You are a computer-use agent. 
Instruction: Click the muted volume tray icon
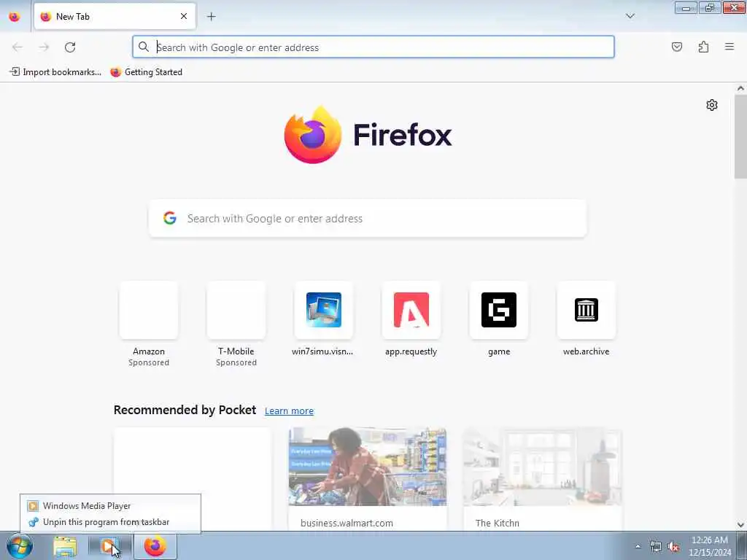(x=673, y=547)
